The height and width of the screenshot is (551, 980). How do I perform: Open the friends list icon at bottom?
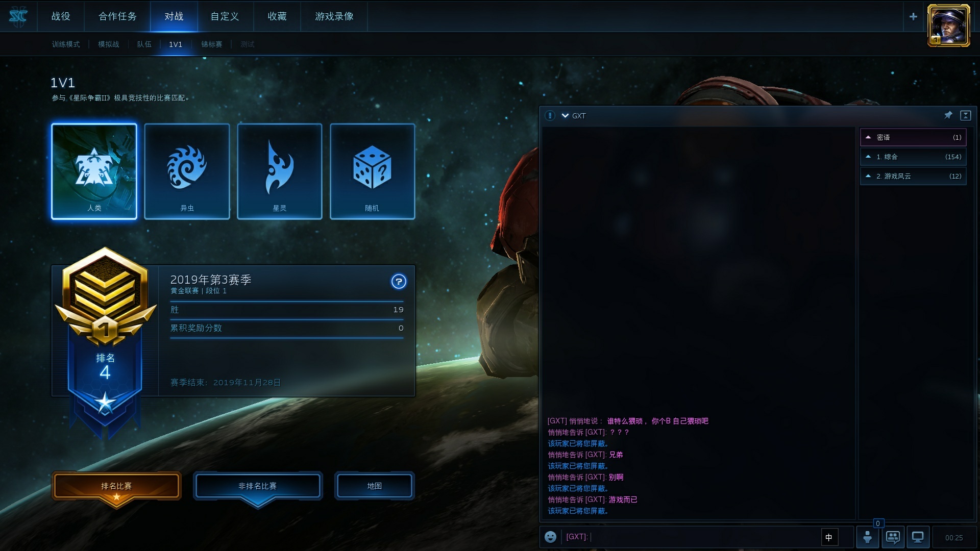tap(867, 537)
